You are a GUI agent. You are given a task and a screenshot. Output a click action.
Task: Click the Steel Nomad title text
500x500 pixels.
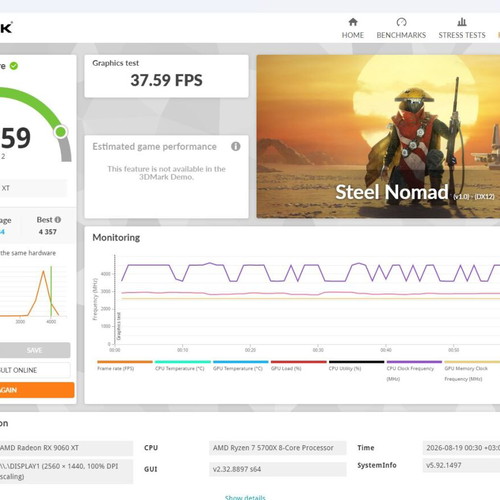tap(392, 192)
